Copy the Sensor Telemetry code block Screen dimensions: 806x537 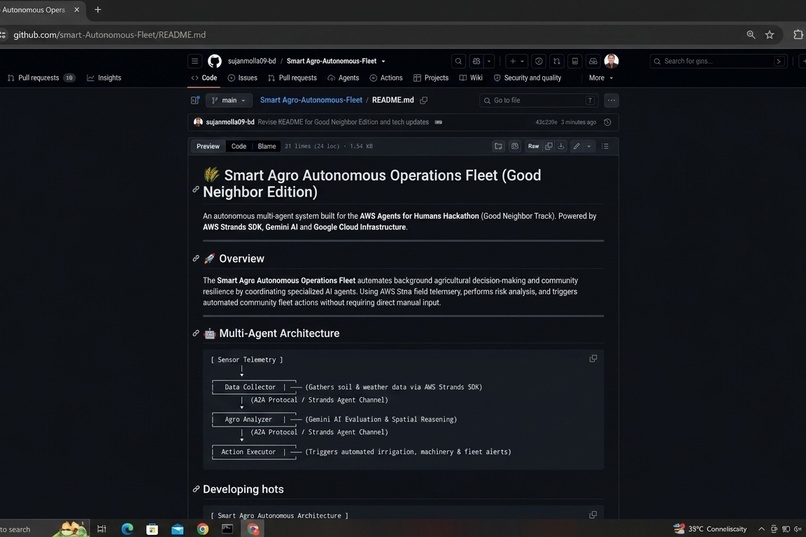click(593, 359)
